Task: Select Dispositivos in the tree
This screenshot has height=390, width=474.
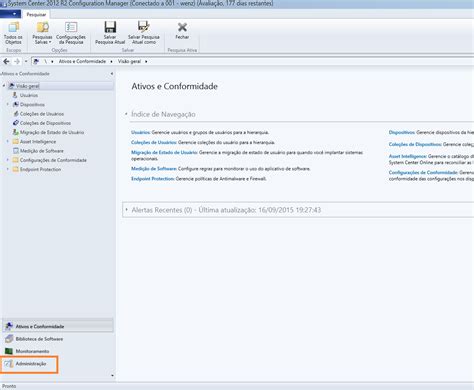Action: pos(32,105)
